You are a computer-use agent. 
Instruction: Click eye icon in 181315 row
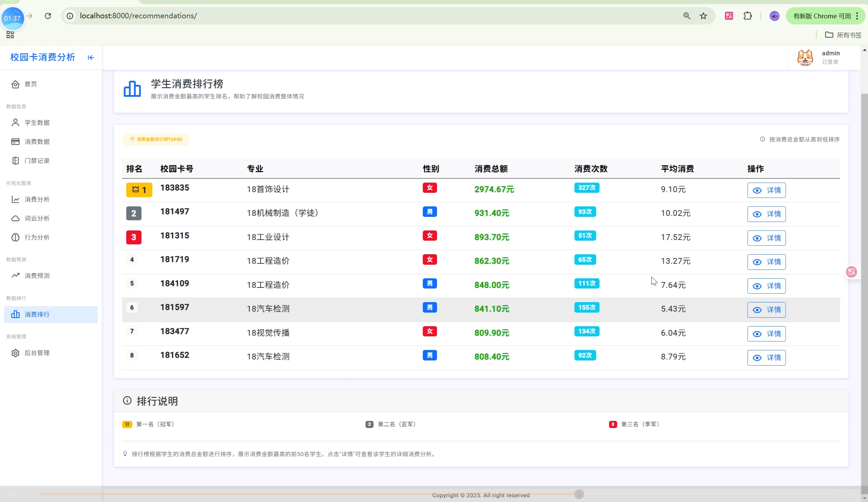757,238
